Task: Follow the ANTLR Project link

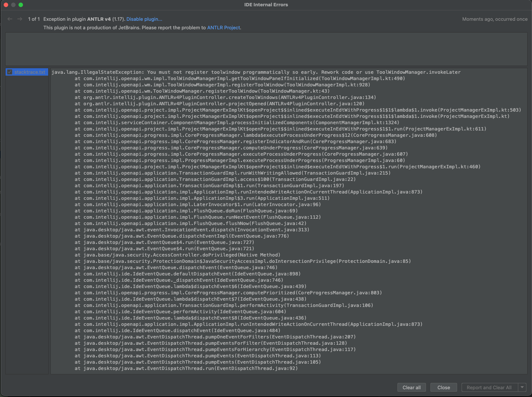Action: [x=223, y=27]
